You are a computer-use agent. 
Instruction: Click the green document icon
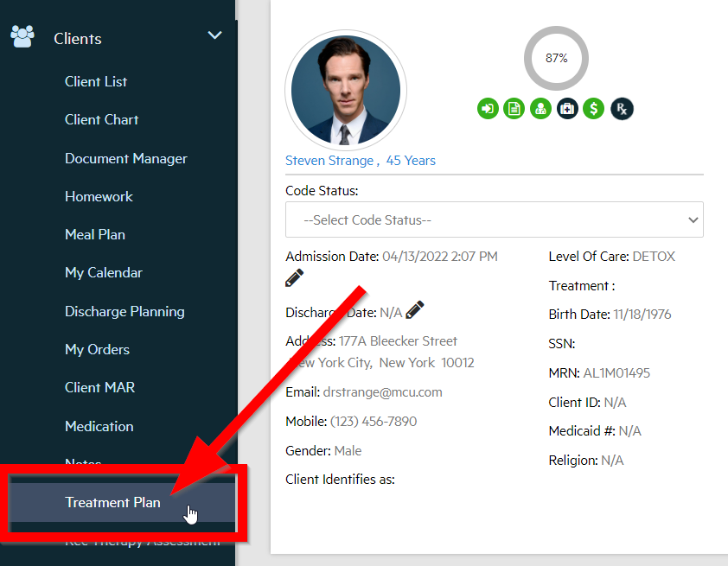(514, 108)
